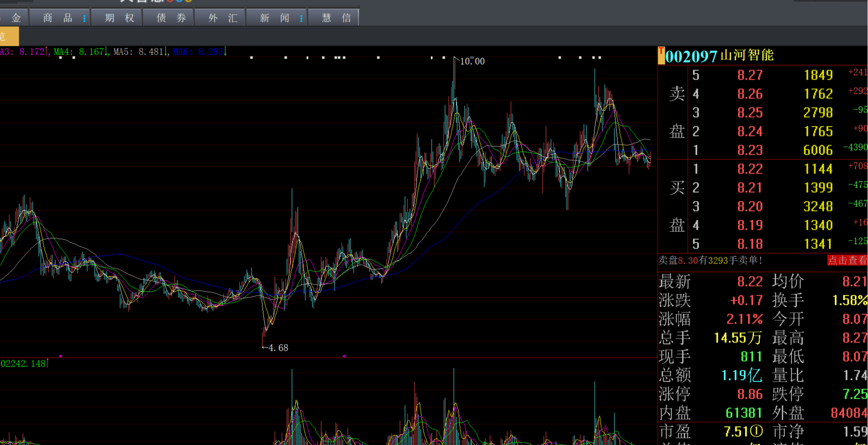The width and height of the screenshot is (868, 445).
Task: Click the 10.00 high price marker
Action: 472,61
